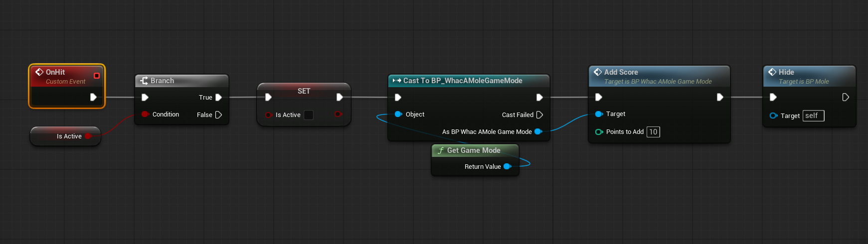Click the SET node Is Active input pin
The width and height of the screenshot is (868, 244).
[x=269, y=115]
